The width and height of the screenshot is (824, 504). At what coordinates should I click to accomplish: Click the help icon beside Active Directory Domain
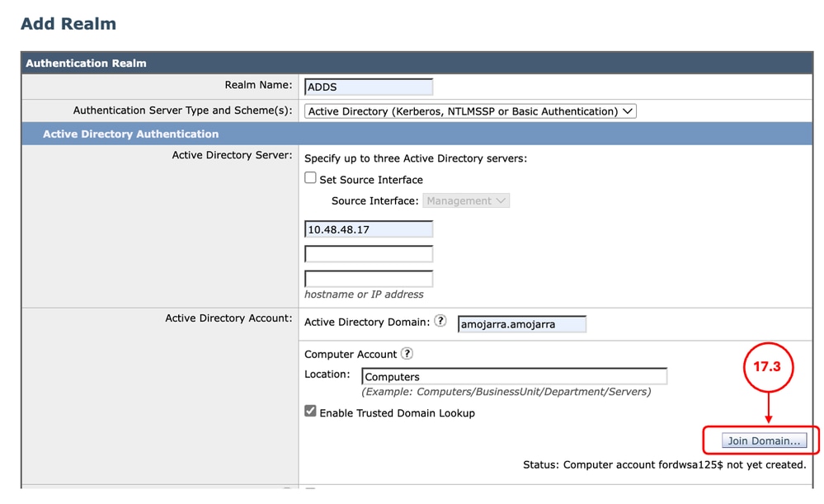tap(440, 322)
